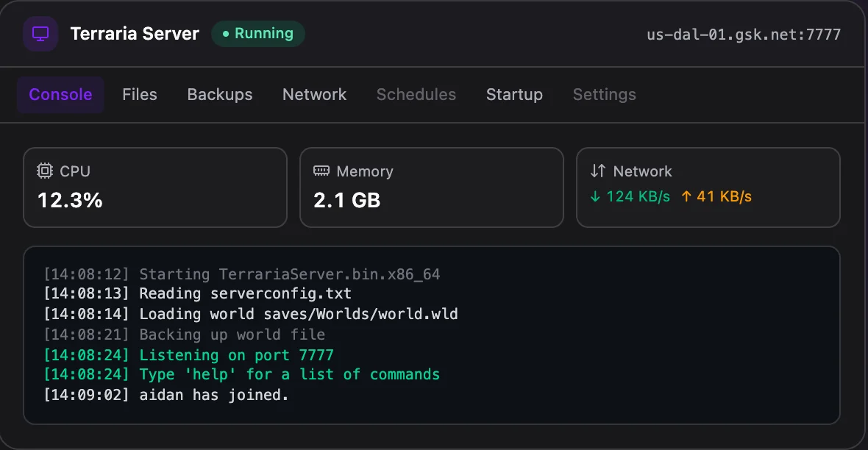This screenshot has width=868, height=450.
Task: Click the orange upload arrow icon
Action: click(x=686, y=196)
